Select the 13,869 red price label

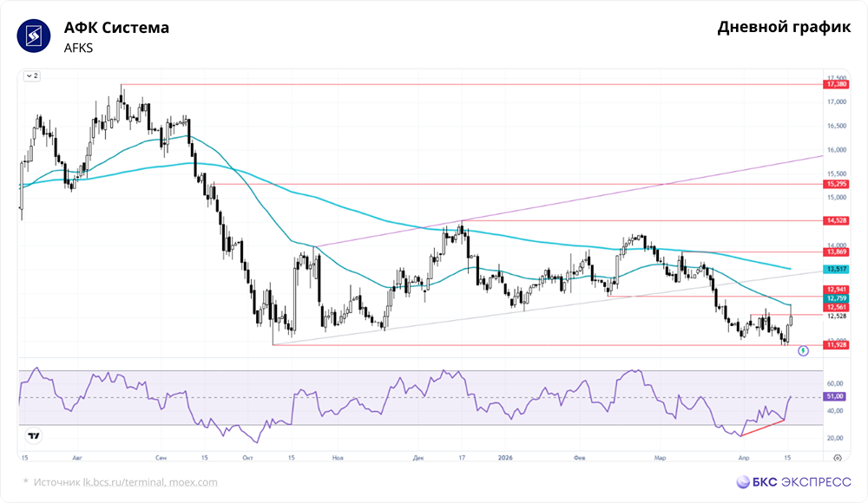pos(837,251)
